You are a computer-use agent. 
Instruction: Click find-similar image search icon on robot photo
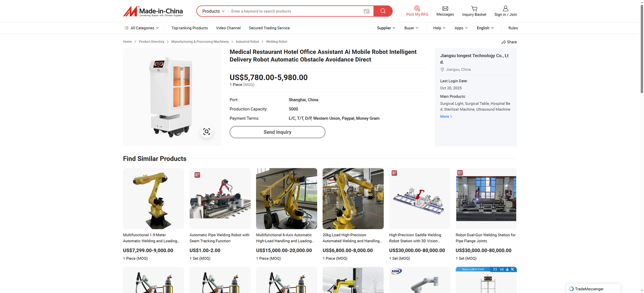tap(206, 132)
